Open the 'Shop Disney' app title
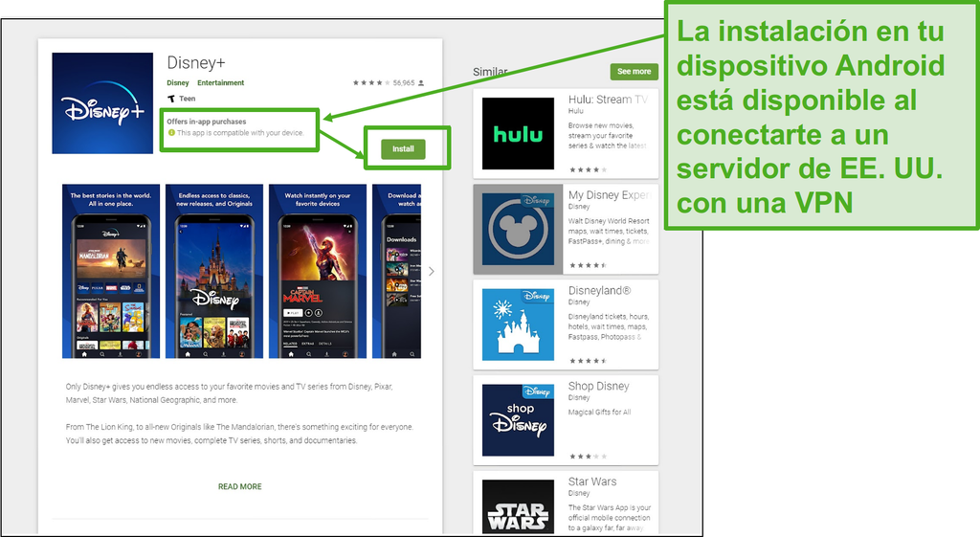Viewport: 980px width, 537px height. pos(599,387)
